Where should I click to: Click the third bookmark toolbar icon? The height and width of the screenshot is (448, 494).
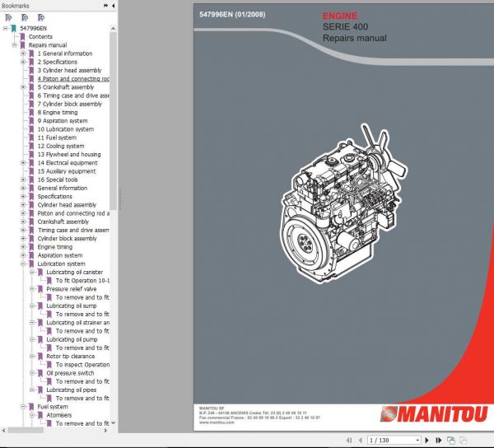[41, 17]
